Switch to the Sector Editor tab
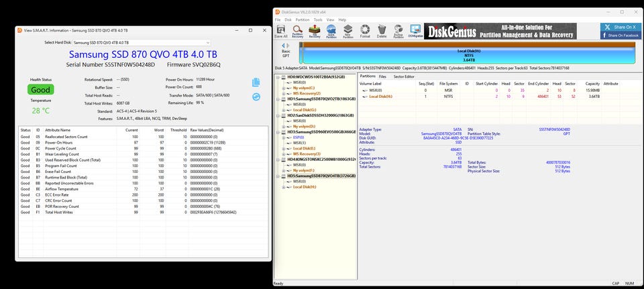Viewport: 644px width, 289px height. coord(404,76)
